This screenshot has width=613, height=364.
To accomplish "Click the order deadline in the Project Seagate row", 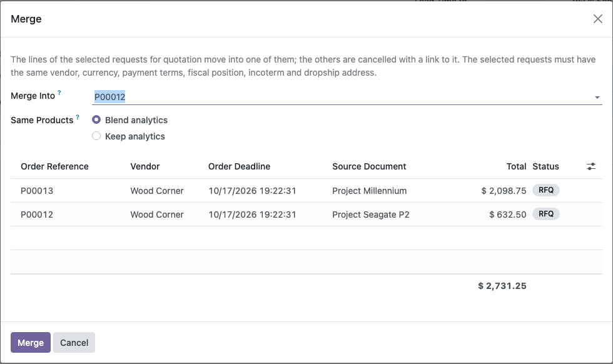I will tap(252, 215).
